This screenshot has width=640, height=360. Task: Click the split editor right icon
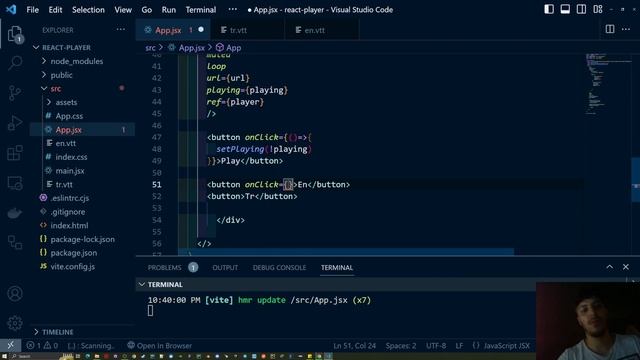(610, 29)
